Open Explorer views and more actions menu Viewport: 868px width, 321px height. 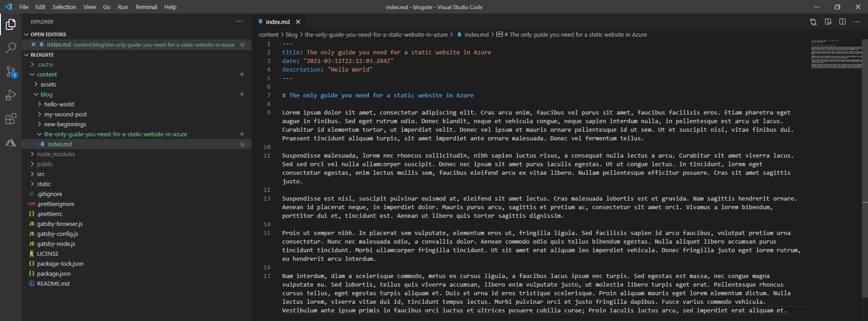point(240,22)
